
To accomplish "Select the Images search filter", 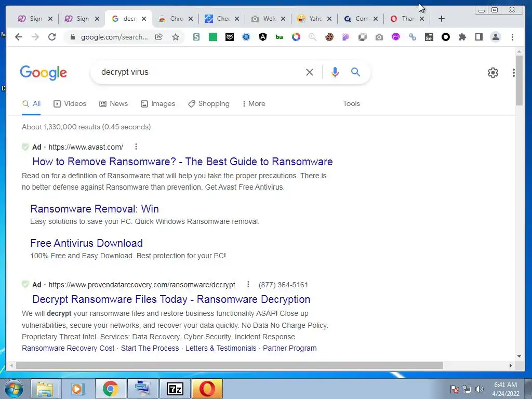I will [x=158, y=104].
